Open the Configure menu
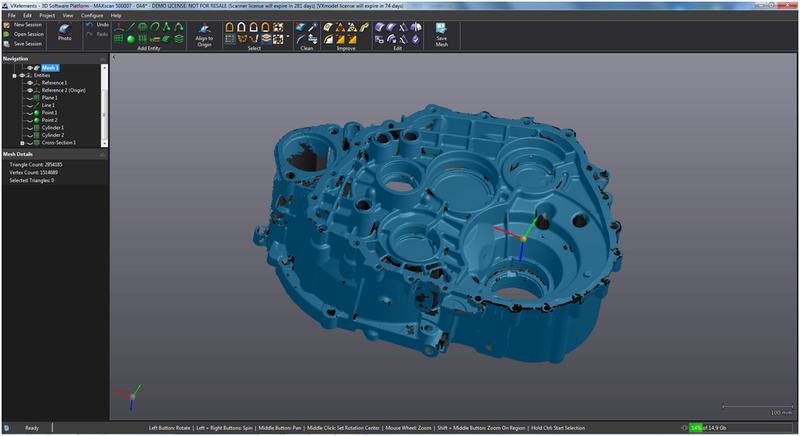This screenshot has height=436, width=800. pos(91,16)
